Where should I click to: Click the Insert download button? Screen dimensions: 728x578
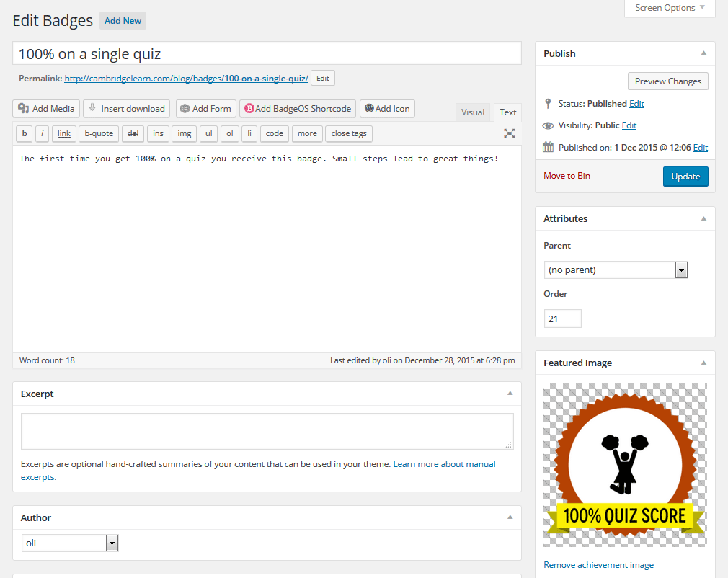(126, 109)
